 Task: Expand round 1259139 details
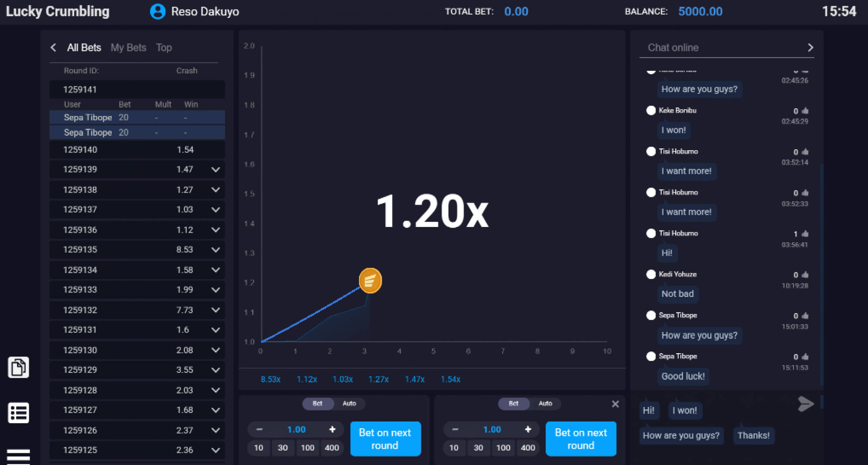[215, 169]
